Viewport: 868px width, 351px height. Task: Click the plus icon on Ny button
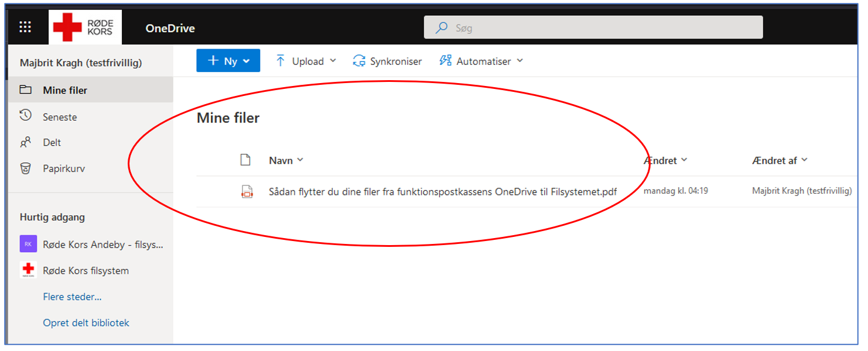213,61
